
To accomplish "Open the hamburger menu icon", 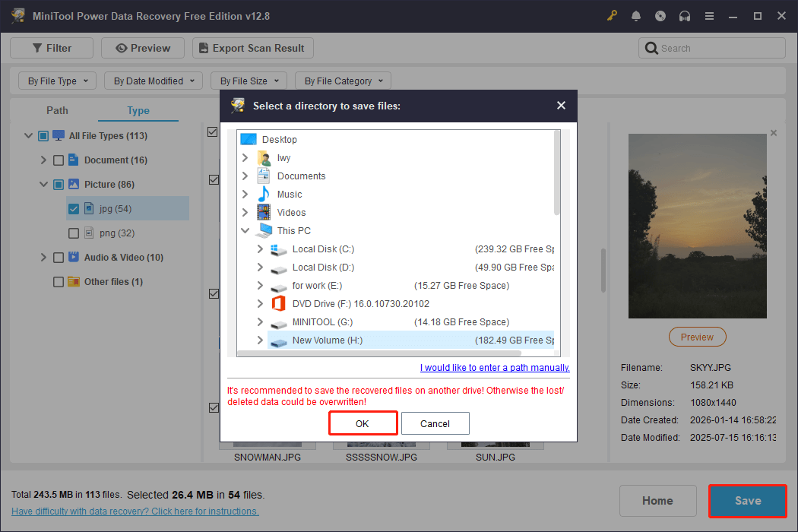I will coord(709,15).
